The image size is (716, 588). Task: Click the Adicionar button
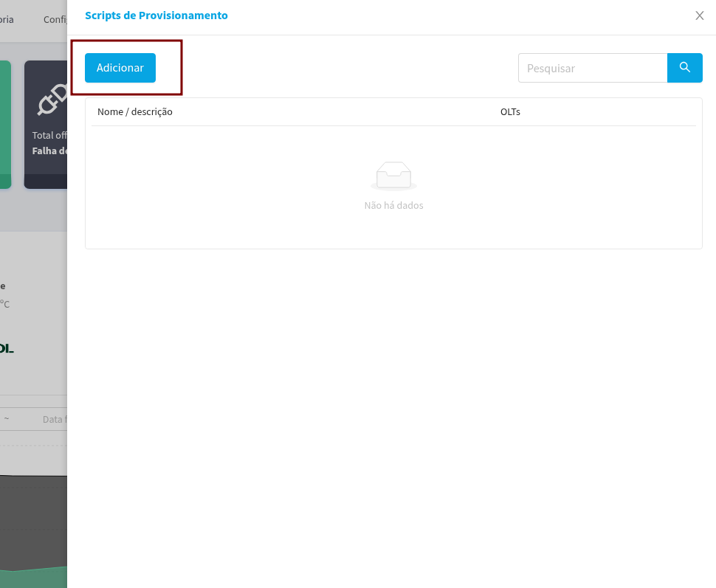click(120, 68)
